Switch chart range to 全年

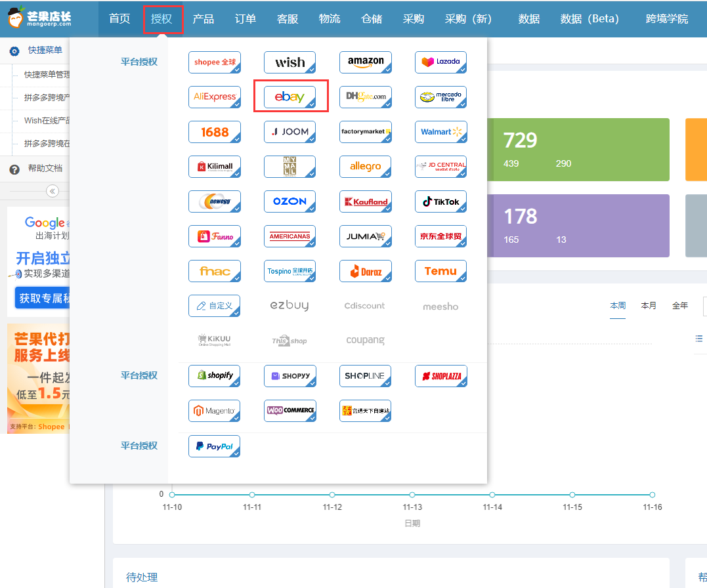click(680, 306)
